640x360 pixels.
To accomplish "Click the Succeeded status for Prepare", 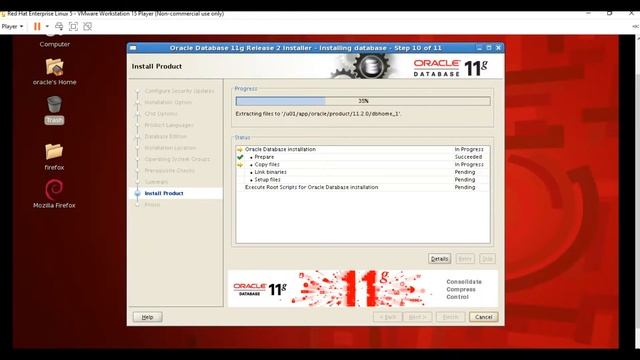I will click(468, 157).
